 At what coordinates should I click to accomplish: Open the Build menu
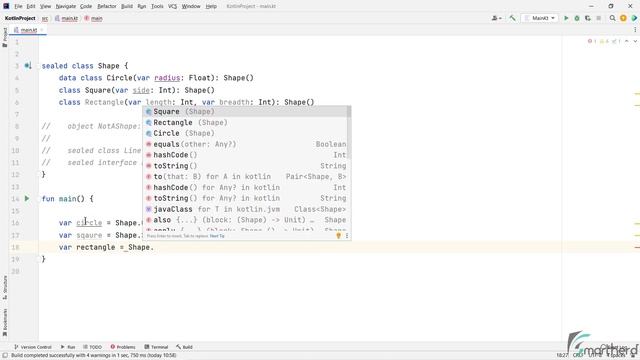pos(127,6)
